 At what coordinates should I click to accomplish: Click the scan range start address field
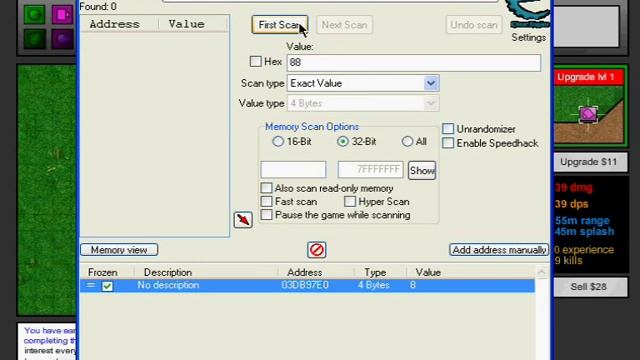(x=293, y=169)
